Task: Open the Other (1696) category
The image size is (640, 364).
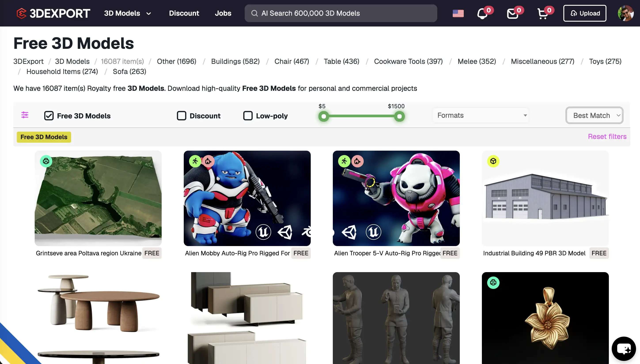Action: point(176,61)
